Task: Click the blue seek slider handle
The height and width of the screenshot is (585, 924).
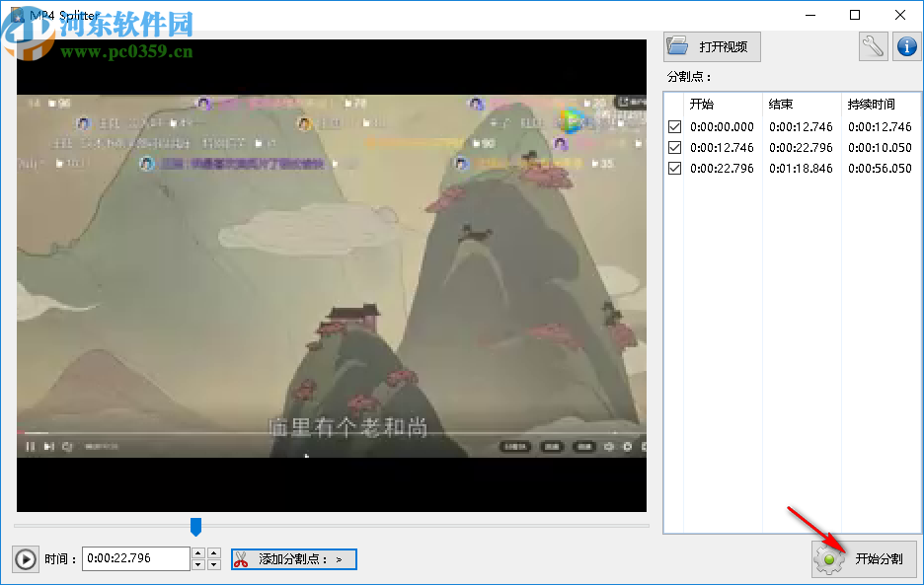Action: (195, 528)
